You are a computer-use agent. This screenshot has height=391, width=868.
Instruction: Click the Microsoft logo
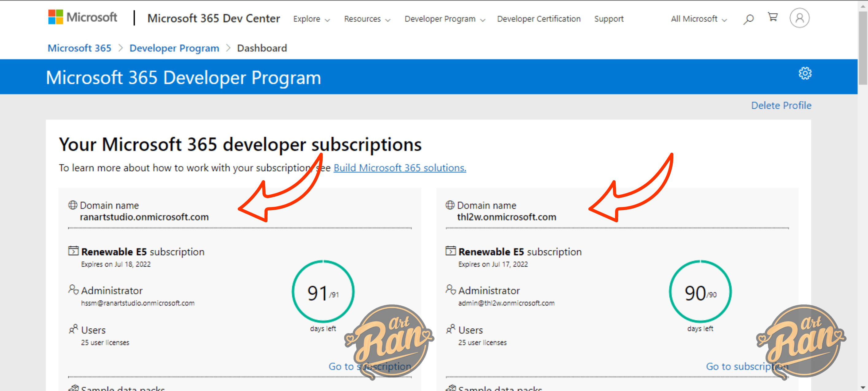point(83,17)
